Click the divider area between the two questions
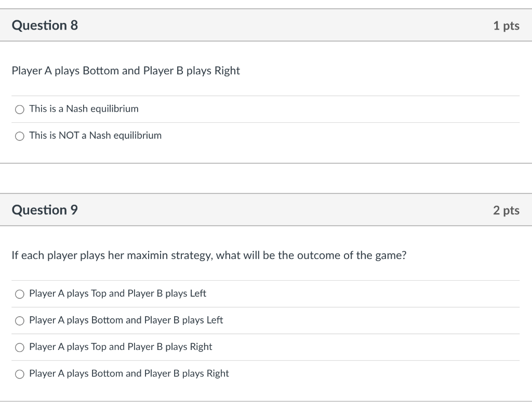 tap(266, 179)
